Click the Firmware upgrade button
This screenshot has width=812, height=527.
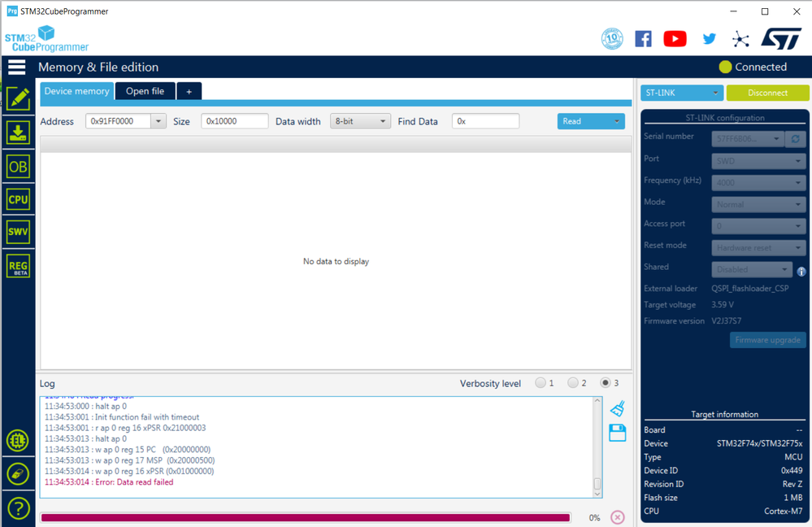[x=767, y=340]
